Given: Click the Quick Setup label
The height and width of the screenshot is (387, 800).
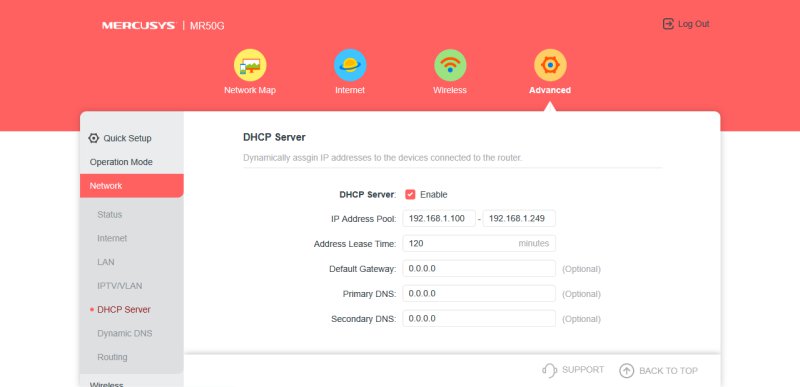Looking at the screenshot, I should click(128, 138).
